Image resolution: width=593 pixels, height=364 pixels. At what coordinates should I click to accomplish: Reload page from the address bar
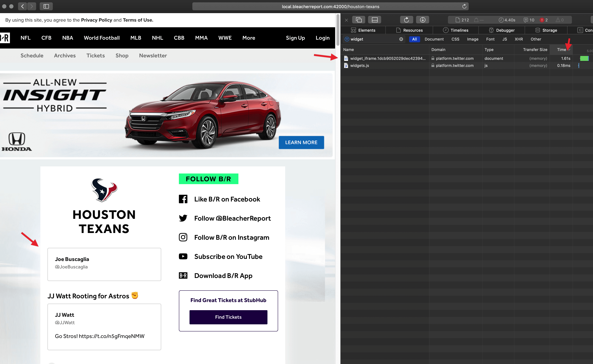click(464, 7)
